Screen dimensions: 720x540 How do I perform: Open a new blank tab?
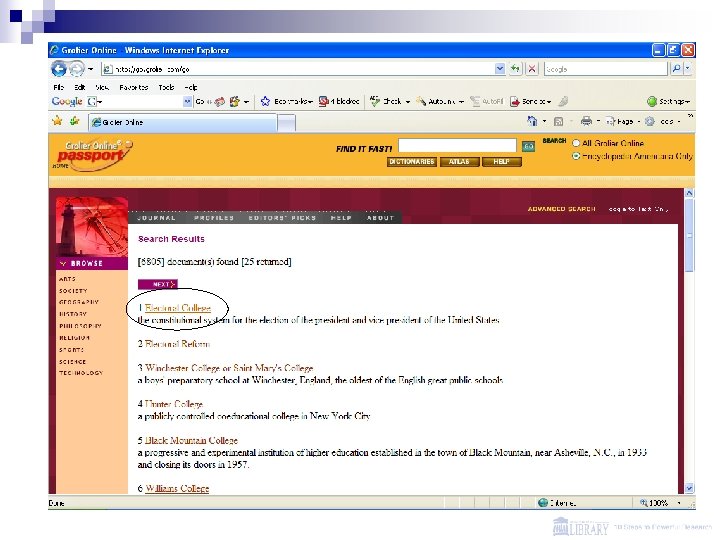[x=287, y=123]
